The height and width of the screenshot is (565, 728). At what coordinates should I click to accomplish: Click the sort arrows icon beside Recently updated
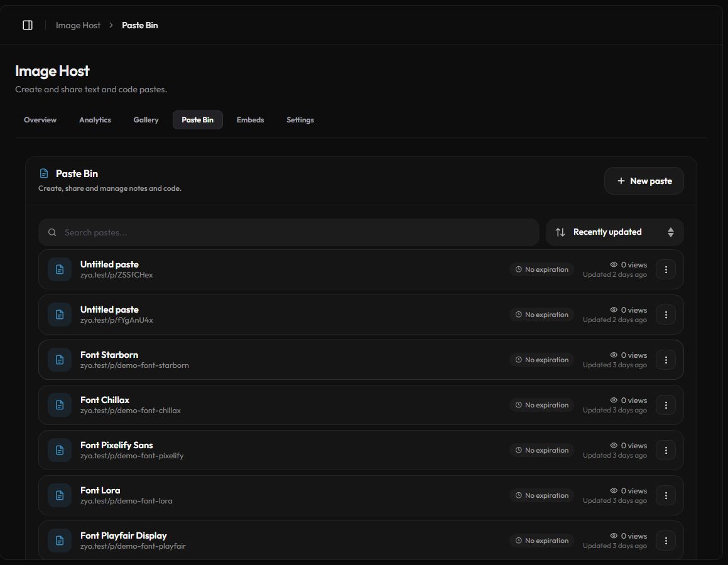tap(560, 232)
